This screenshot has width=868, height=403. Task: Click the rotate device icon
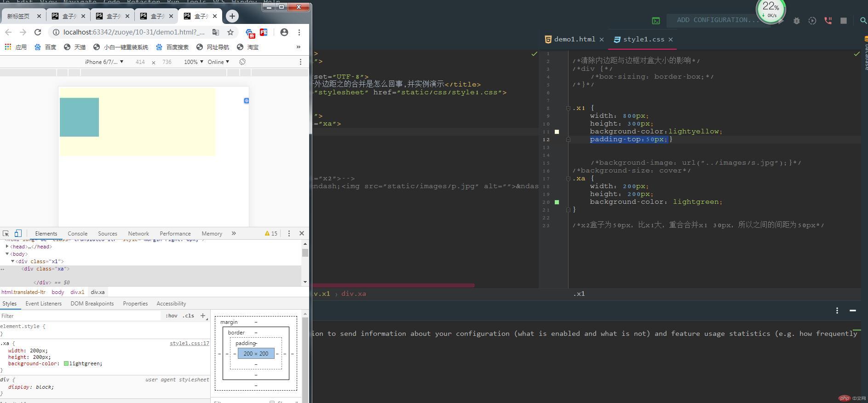click(242, 62)
